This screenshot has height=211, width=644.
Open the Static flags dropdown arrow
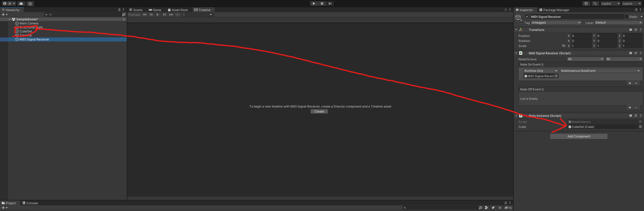(641, 17)
